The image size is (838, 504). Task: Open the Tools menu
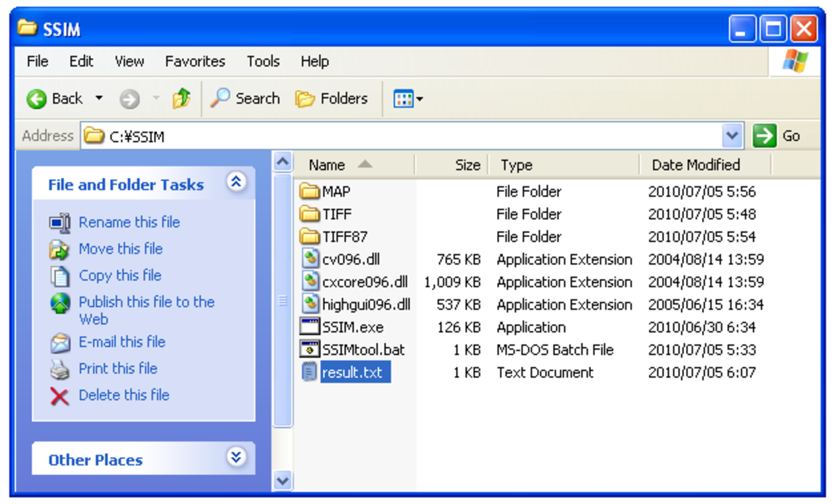pyautogui.click(x=263, y=61)
